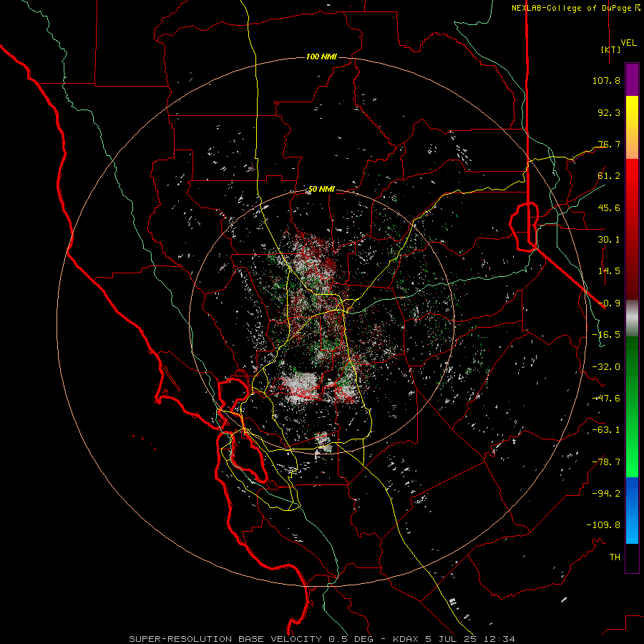644x644 pixels.
Task: Select the 76.7 legend value
Action: pyautogui.click(x=609, y=144)
